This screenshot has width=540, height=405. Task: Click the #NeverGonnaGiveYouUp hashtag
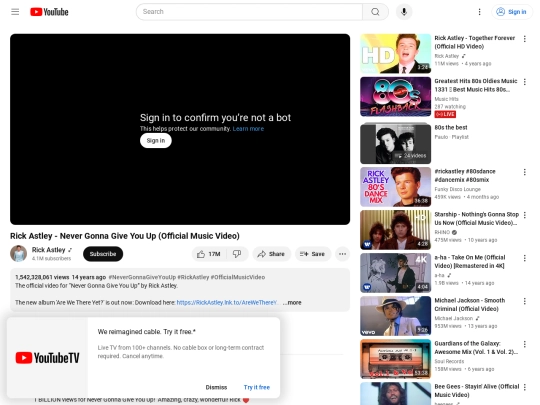coord(142,277)
